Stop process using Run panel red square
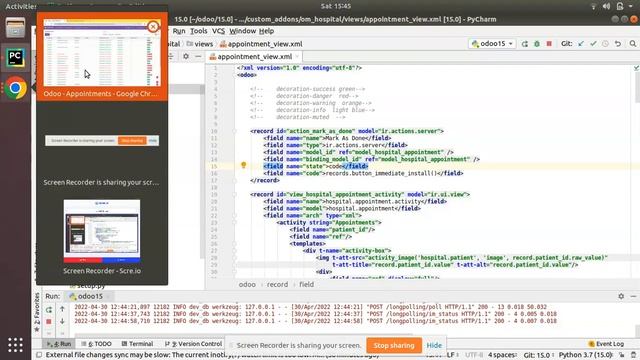This screenshot has width=640, height=360. tap(49, 322)
